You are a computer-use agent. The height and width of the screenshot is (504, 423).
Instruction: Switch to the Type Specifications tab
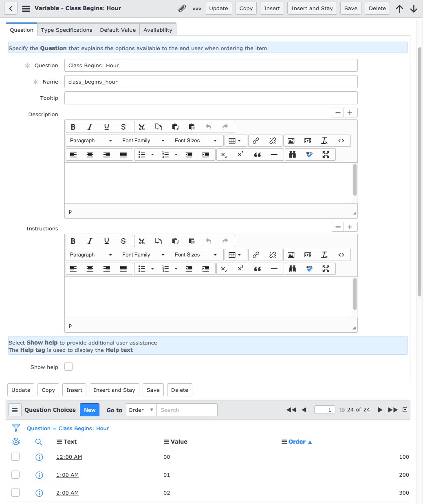(x=67, y=30)
